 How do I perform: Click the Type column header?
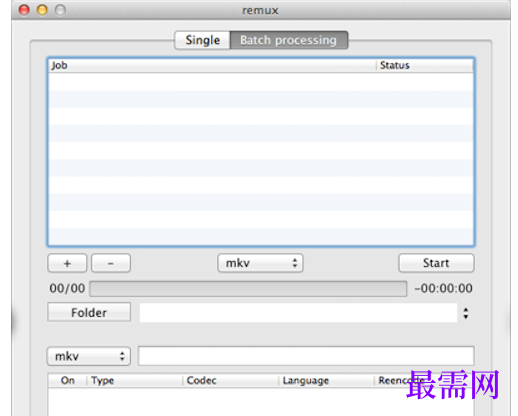(135, 380)
